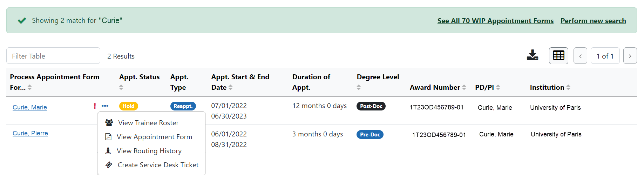Sort table by Institution column

(x=568, y=87)
